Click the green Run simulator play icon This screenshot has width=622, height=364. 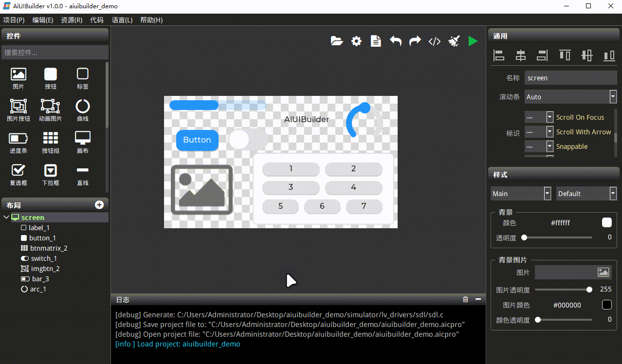coord(473,41)
